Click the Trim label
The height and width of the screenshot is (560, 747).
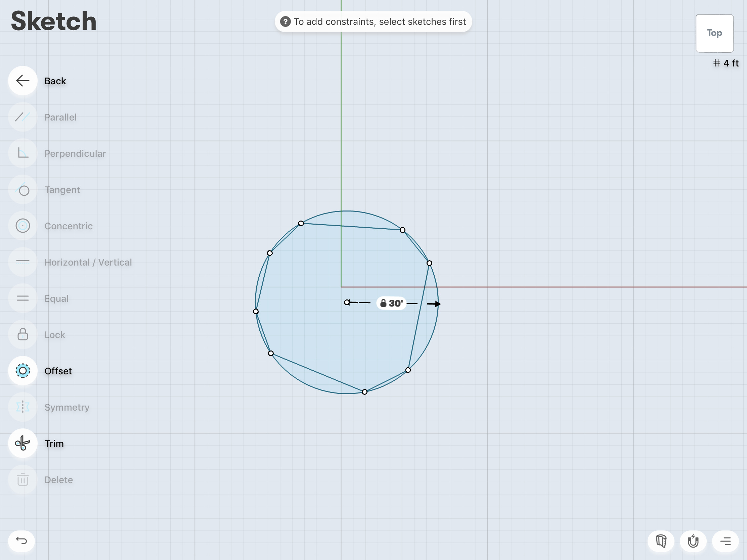pyautogui.click(x=54, y=444)
